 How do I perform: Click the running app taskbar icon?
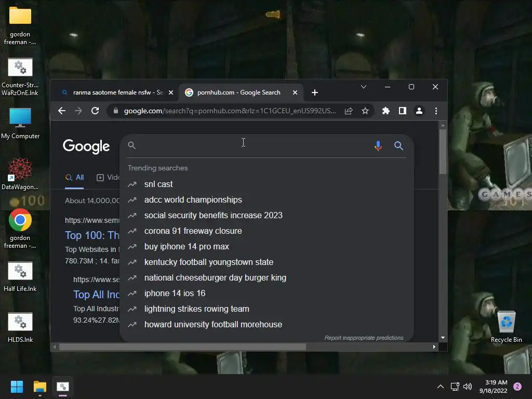pyautogui.click(x=63, y=387)
